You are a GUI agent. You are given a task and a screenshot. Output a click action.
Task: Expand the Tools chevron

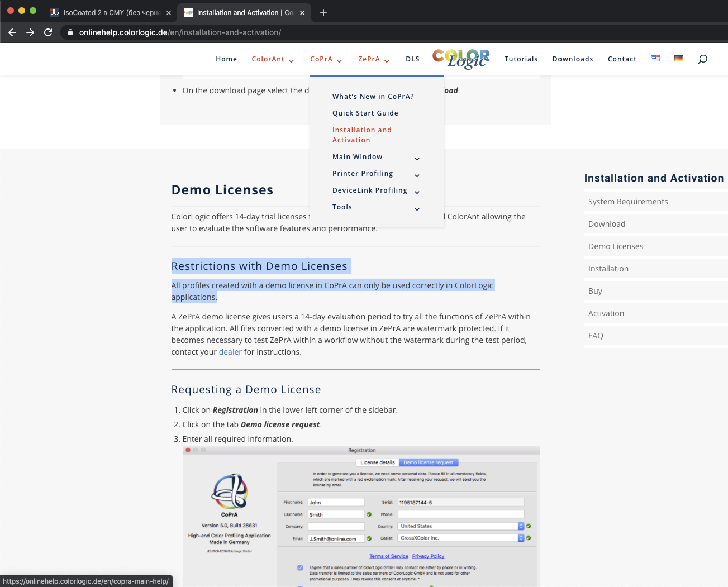pos(417,209)
